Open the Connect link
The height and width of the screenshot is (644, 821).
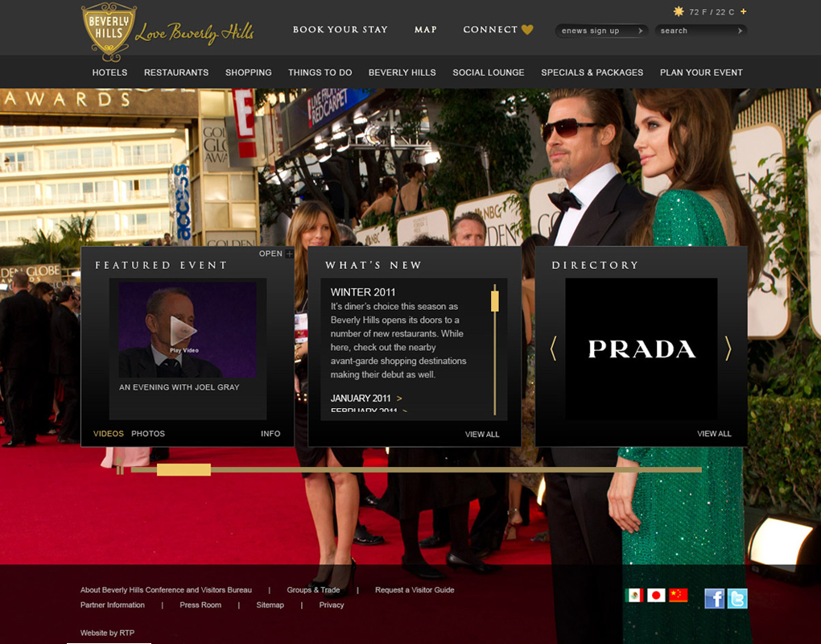point(490,29)
